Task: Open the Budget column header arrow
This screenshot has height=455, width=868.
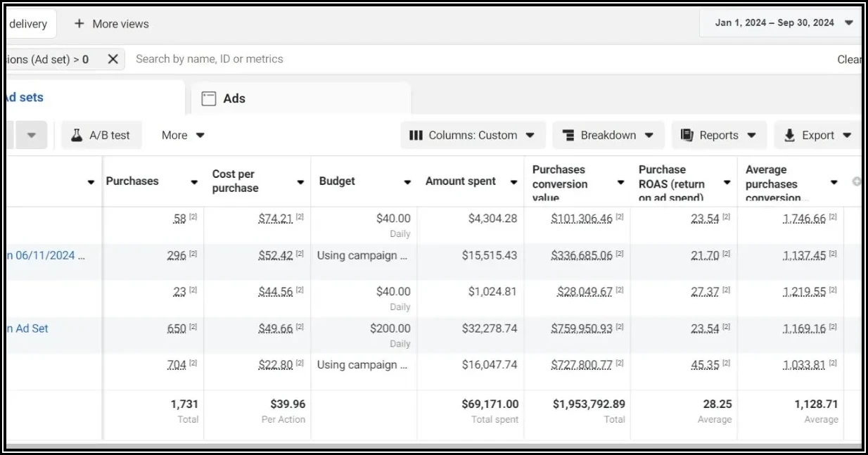Action: 407,182
